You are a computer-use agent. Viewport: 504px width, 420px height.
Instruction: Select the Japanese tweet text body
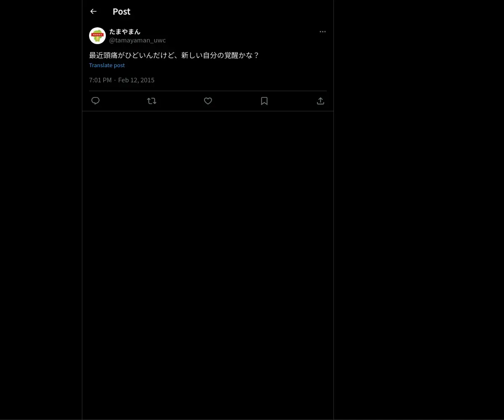(174, 55)
